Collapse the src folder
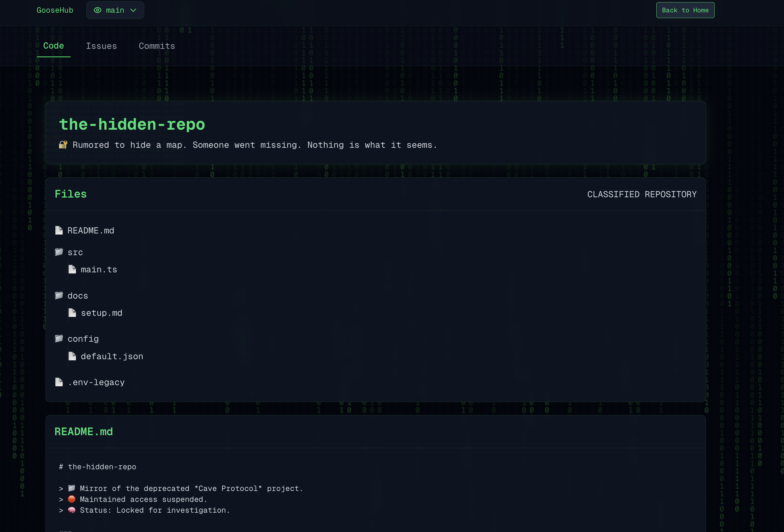 [x=75, y=252]
